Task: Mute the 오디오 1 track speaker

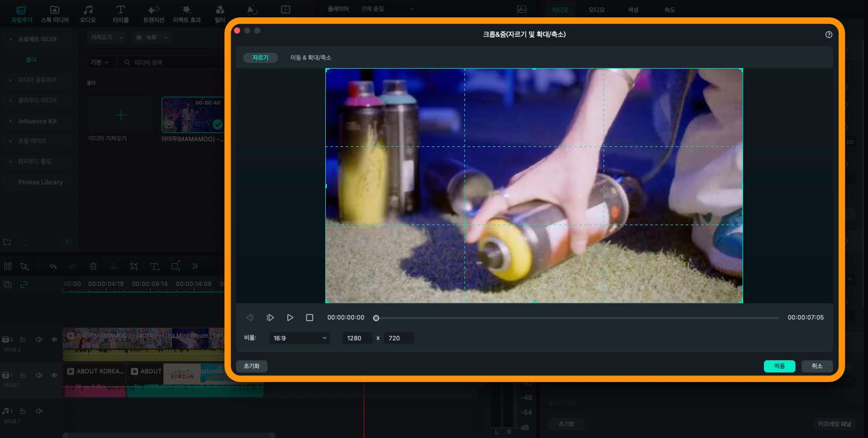Action: [x=39, y=411]
